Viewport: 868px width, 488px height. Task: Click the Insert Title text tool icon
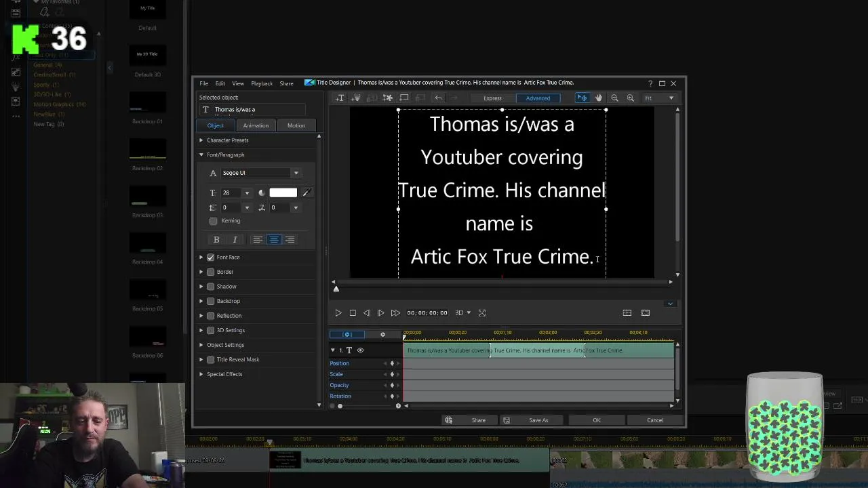340,98
